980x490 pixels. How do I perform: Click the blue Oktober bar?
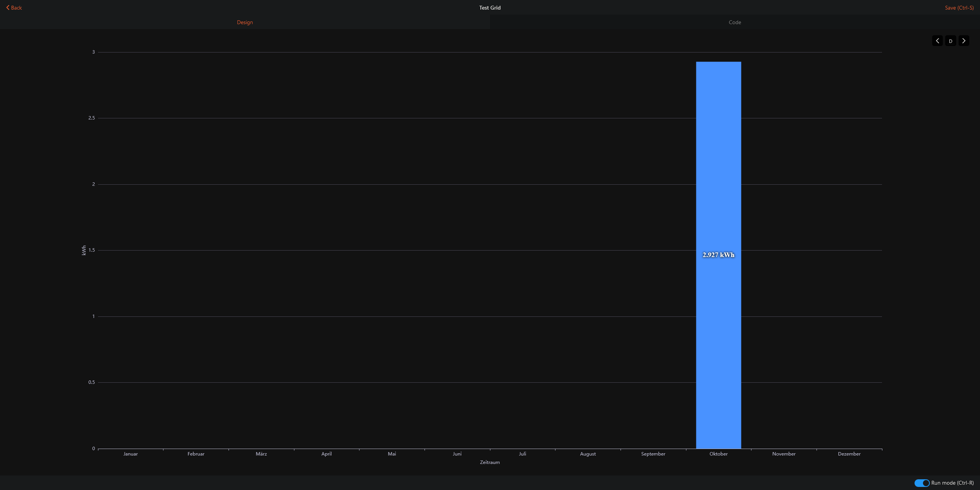coord(718,255)
